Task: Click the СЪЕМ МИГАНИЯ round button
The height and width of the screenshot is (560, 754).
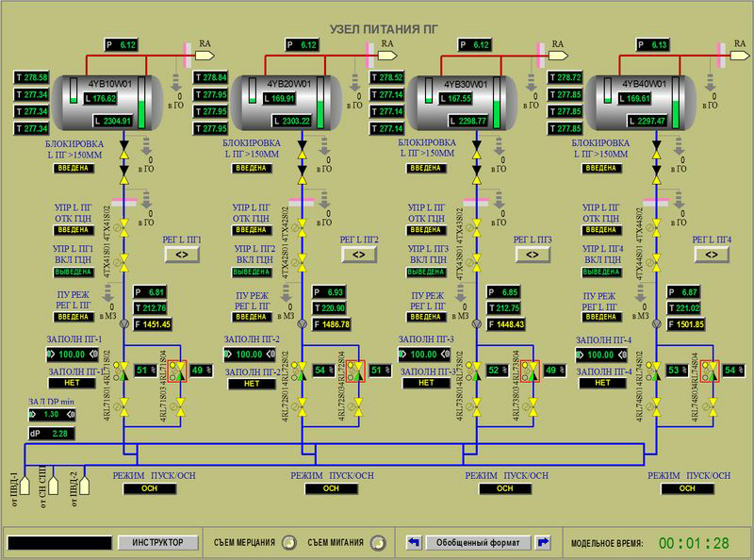Action: (x=378, y=543)
